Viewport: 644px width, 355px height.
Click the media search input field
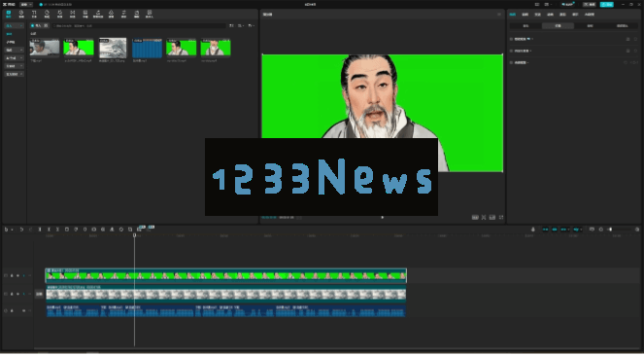[x=140, y=25]
